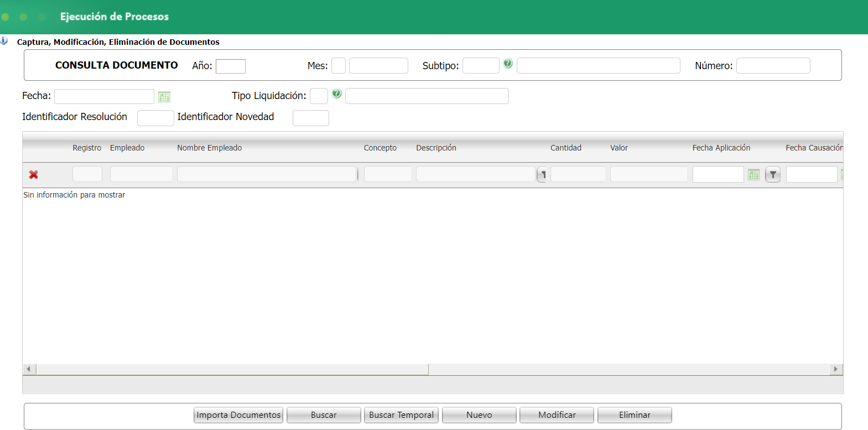Click the Buscar button
This screenshot has width=868, height=430.
pos(324,415)
